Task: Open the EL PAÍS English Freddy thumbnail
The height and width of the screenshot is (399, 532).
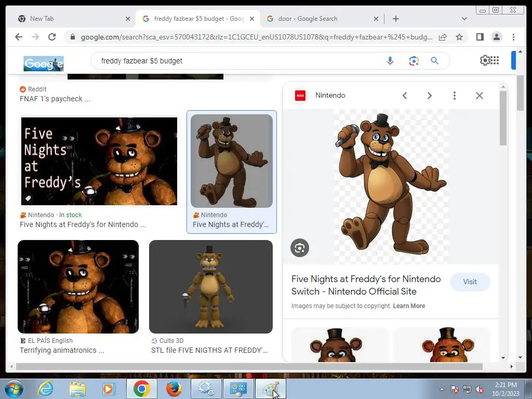Action: pos(78,287)
